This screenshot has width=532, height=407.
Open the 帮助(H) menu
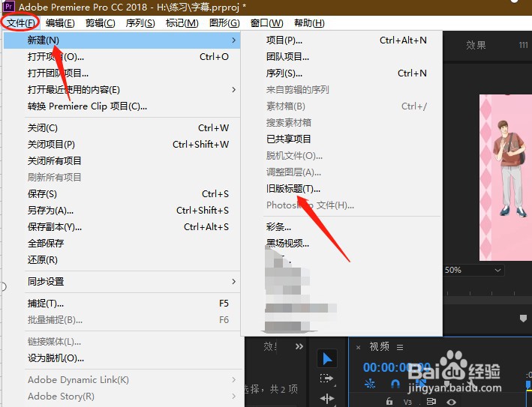pos(309,23)
